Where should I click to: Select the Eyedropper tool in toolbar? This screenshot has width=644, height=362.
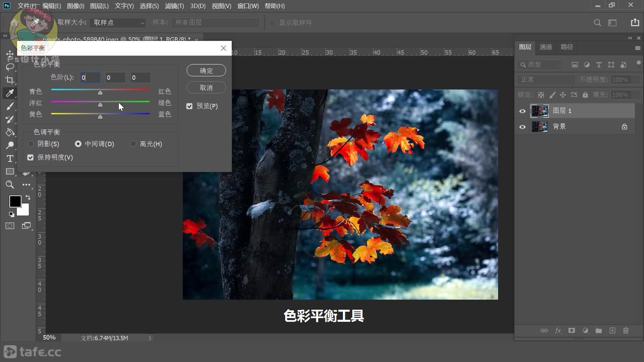coord(10,93)
